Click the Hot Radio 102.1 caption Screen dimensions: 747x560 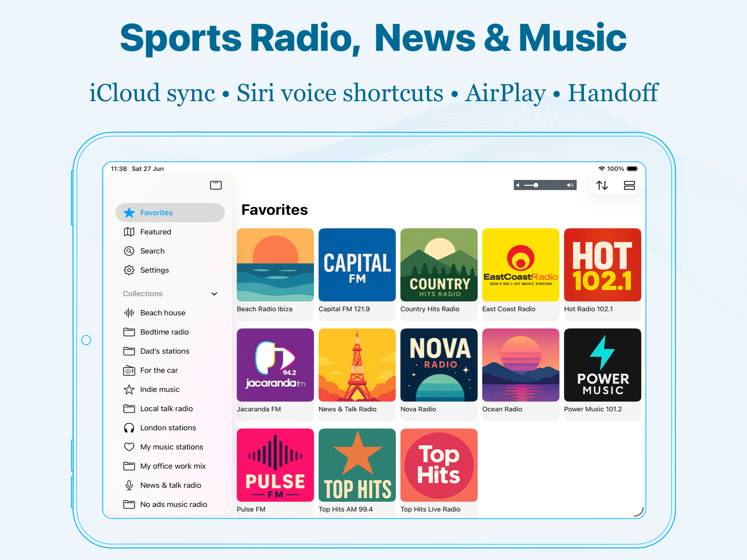point(588,309)
